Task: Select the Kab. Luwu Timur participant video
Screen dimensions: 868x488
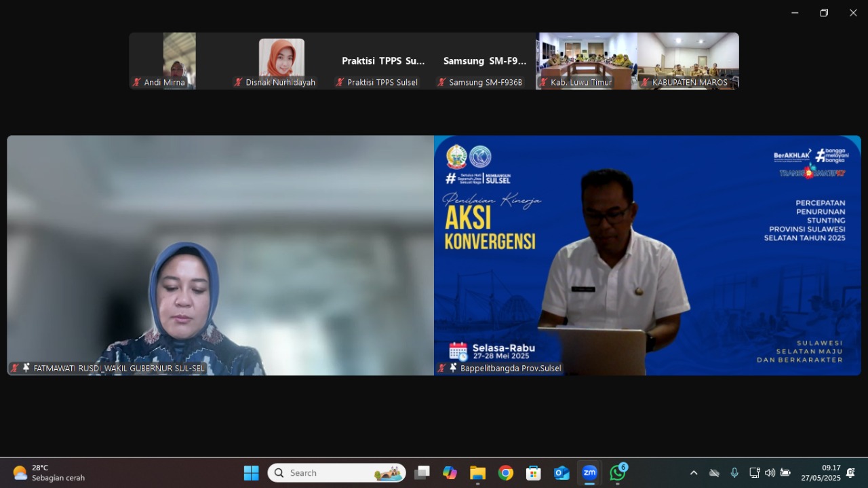Action: pos(587,60)
